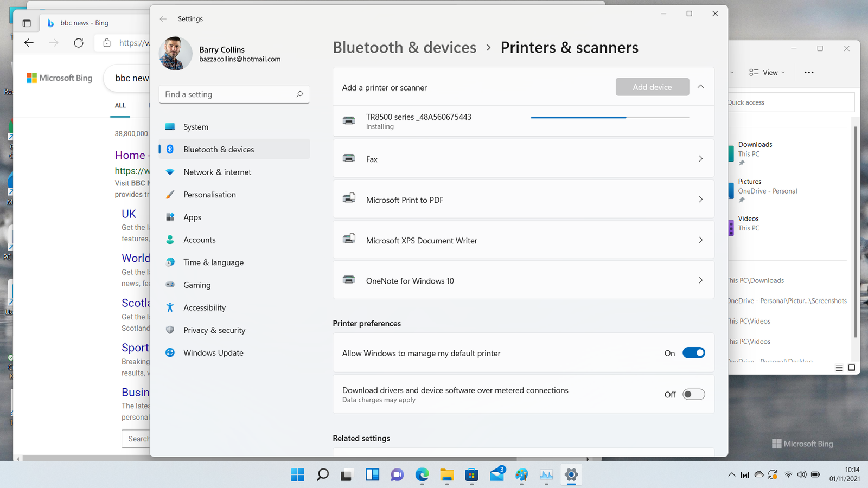The width and height of the screenshot is (868, 488).
Task: Open Microsoft Store from the taskbar
Action: 471,474
